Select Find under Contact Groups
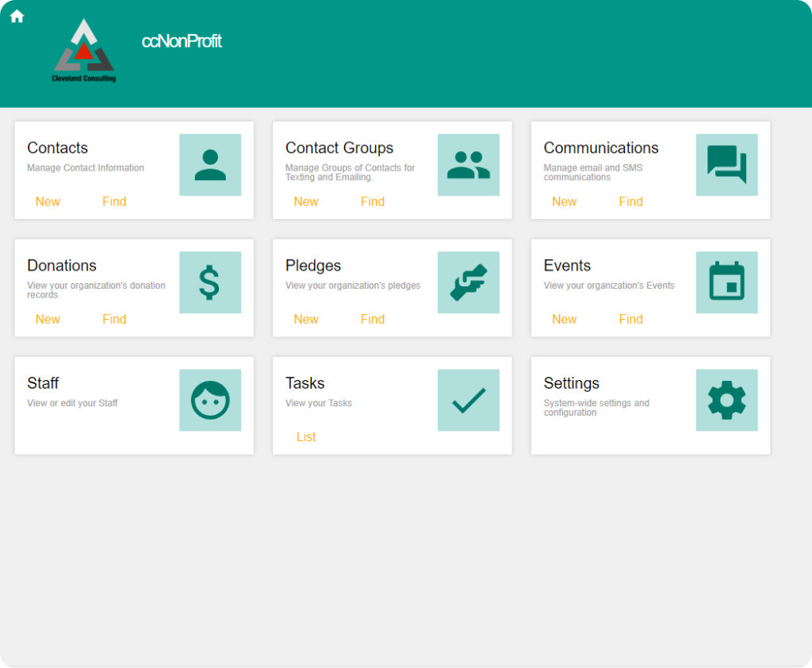Screen dimensions: 812x668 pos(373,202)
